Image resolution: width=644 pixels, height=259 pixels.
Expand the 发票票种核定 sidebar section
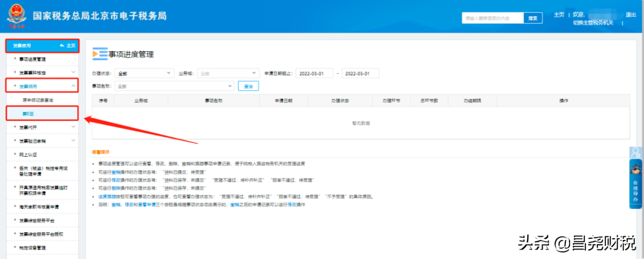tap(73, 73)
